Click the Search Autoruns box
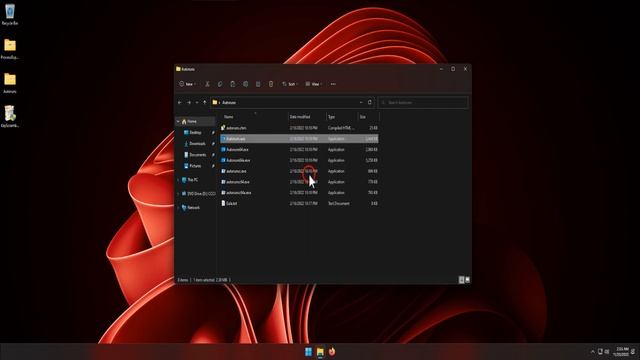640x360 pixels. click(423, 102)
